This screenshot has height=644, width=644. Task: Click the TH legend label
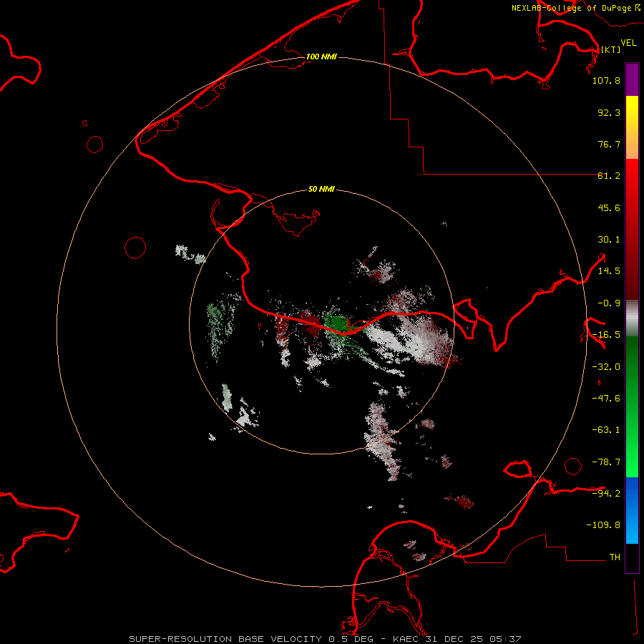tap(615, 557)
